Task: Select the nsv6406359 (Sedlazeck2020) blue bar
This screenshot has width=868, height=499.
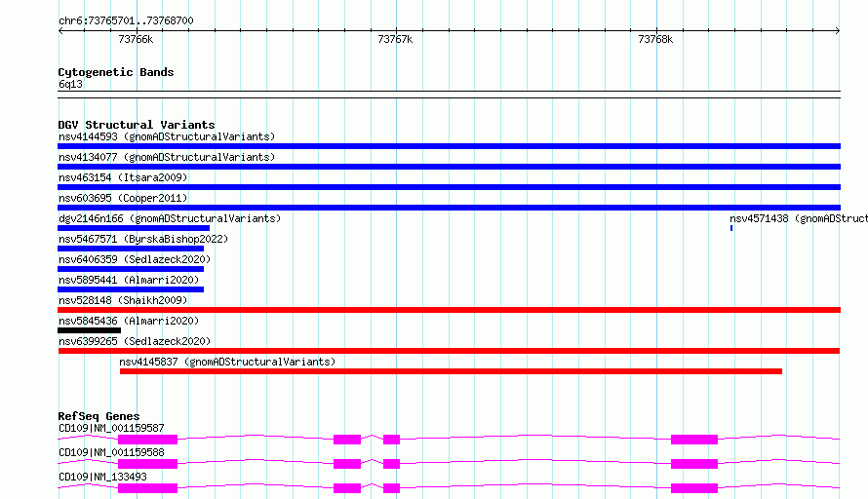Action: pos(131,269)
